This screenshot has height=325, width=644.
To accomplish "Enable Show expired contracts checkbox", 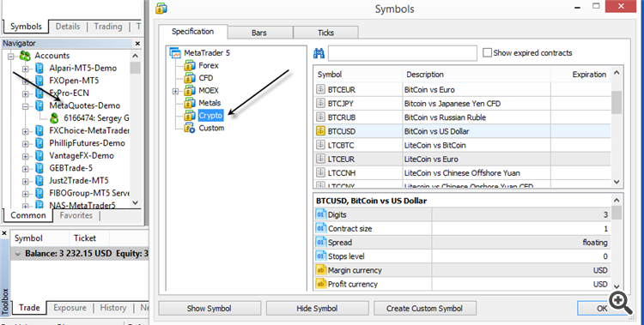I will pos(487,53).
